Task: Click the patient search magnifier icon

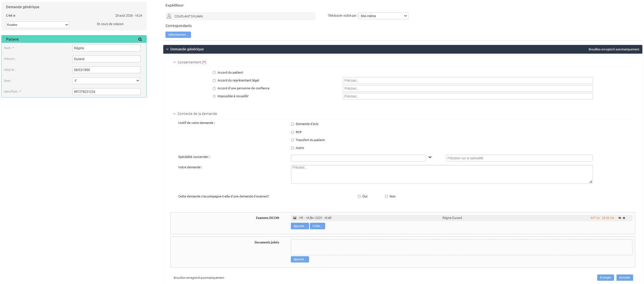Action: [x=140, y=39]
